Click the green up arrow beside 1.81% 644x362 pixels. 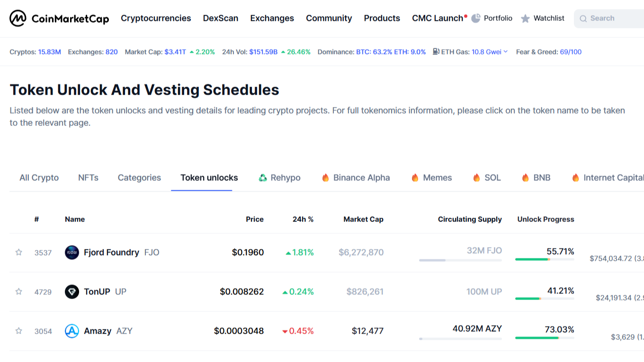(288, 253)
